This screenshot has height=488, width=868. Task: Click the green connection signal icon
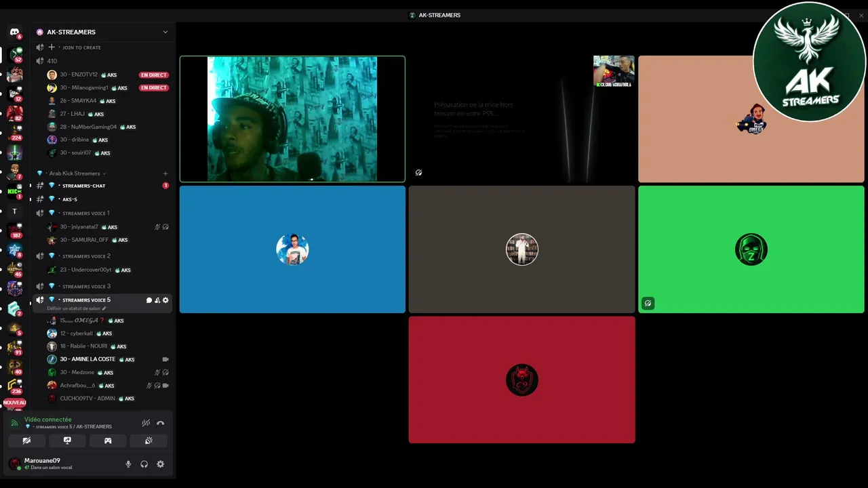point(15,423)
